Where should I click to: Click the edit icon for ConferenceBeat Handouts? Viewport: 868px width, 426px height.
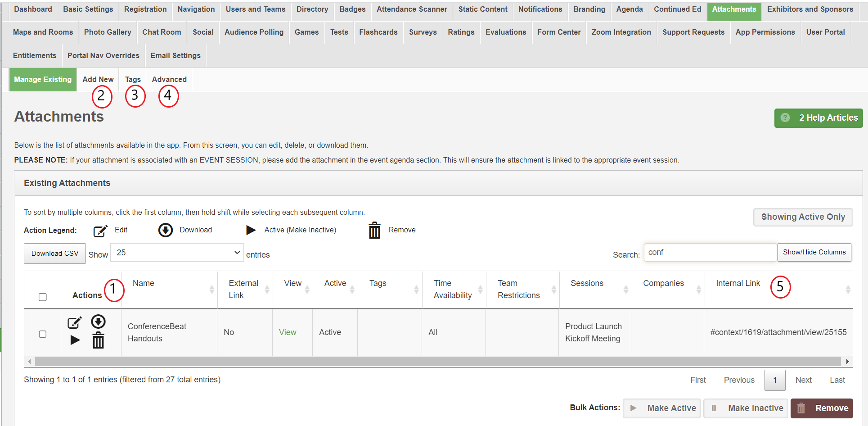[x=74, y=322]
